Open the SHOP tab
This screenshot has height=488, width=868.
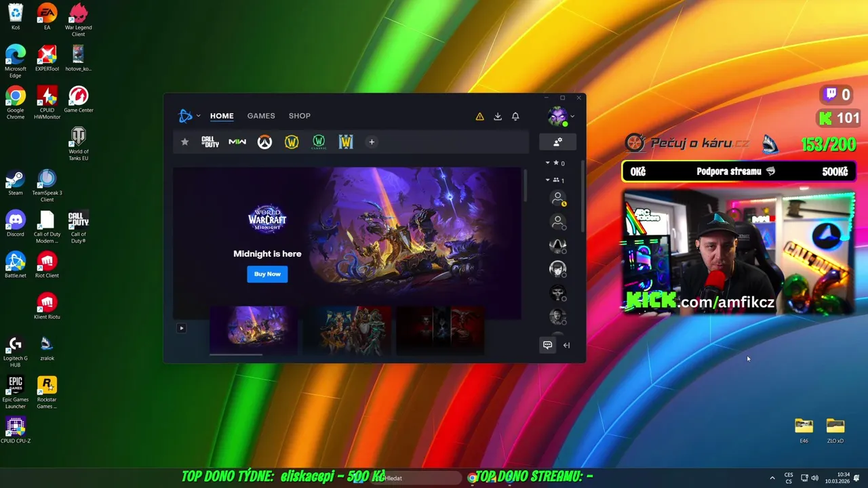pyautogui.click(x=299, y=116)
